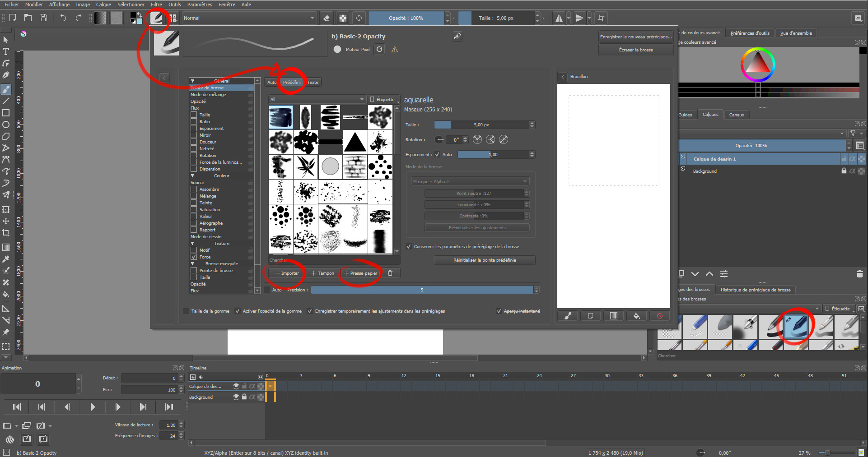Click the Importer button
868x457 pixels.
point(287,273)
